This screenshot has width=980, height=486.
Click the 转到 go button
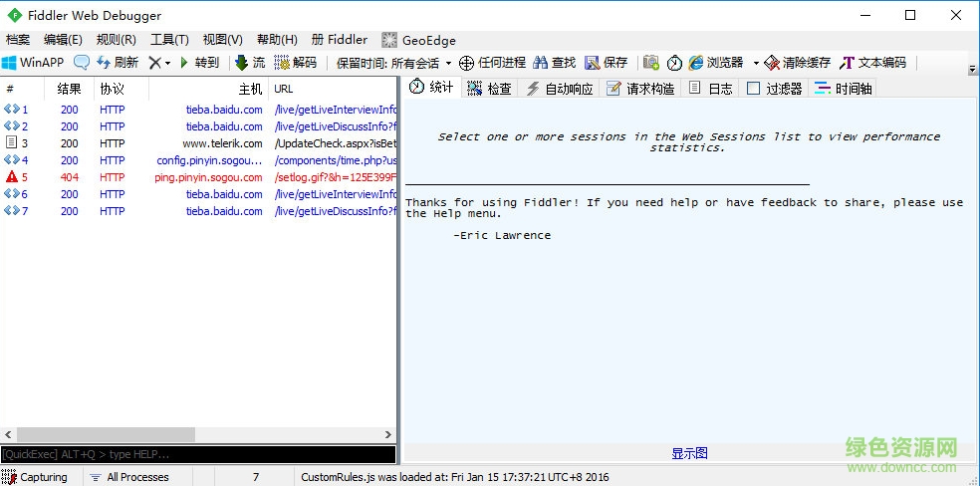(200, 63)
